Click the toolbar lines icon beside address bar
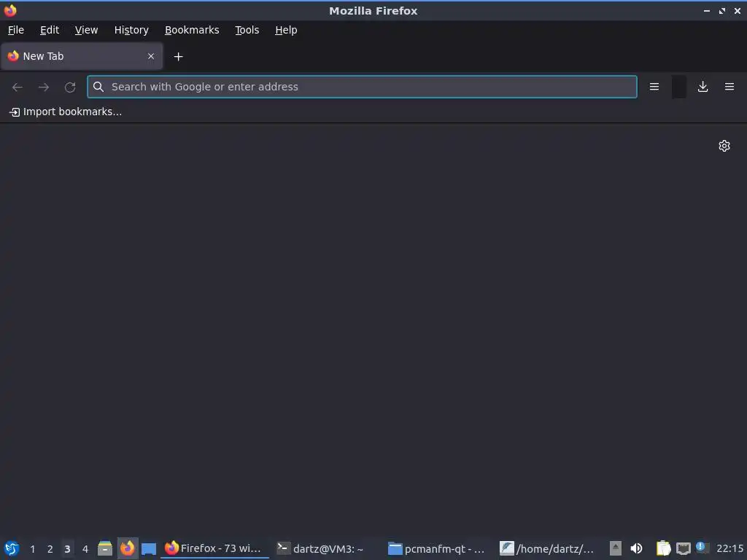This screenshot has height=560, width=747. [x=654, y=87]
